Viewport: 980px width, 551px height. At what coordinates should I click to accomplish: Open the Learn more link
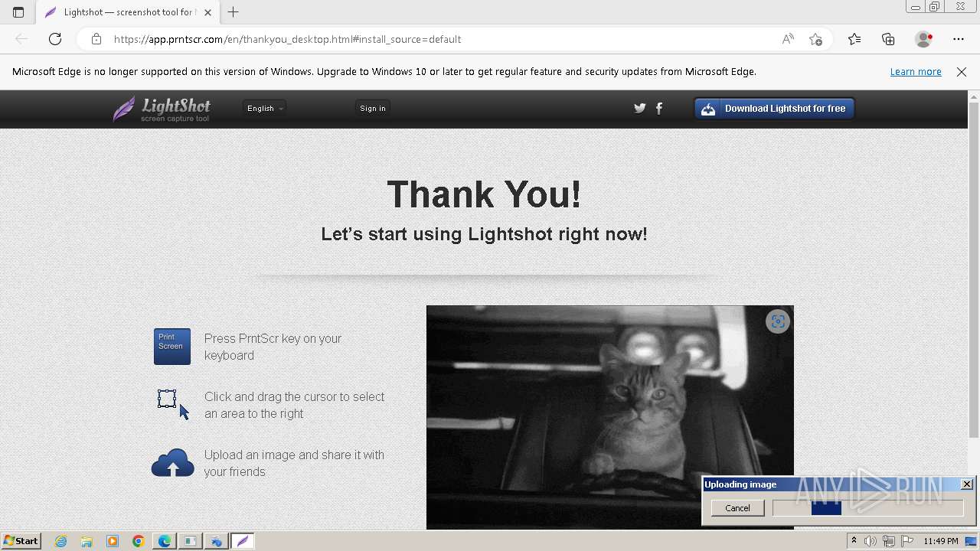pyautogui.click(x=916, y=72)
